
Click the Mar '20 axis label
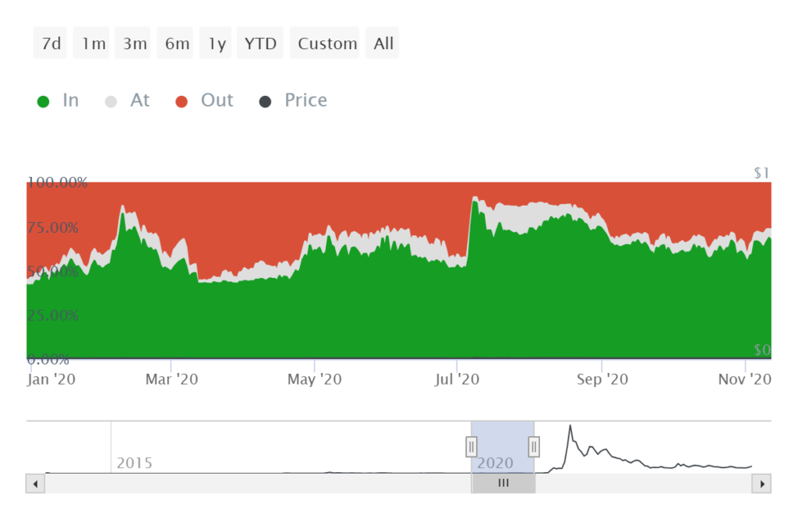pyautogui.click(x=171, y=379)
